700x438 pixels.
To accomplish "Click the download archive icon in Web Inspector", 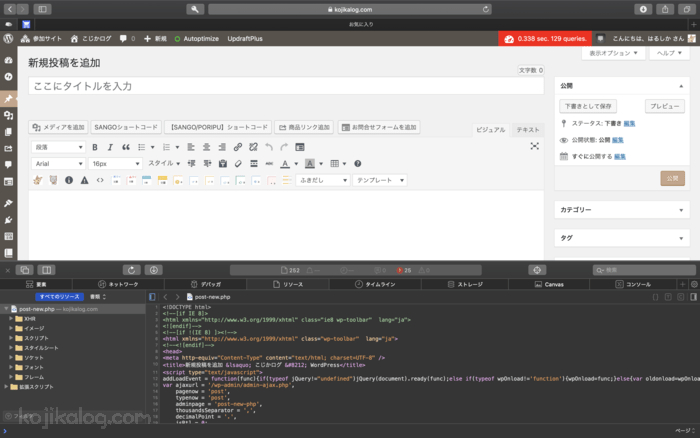I will coord(154,270).
